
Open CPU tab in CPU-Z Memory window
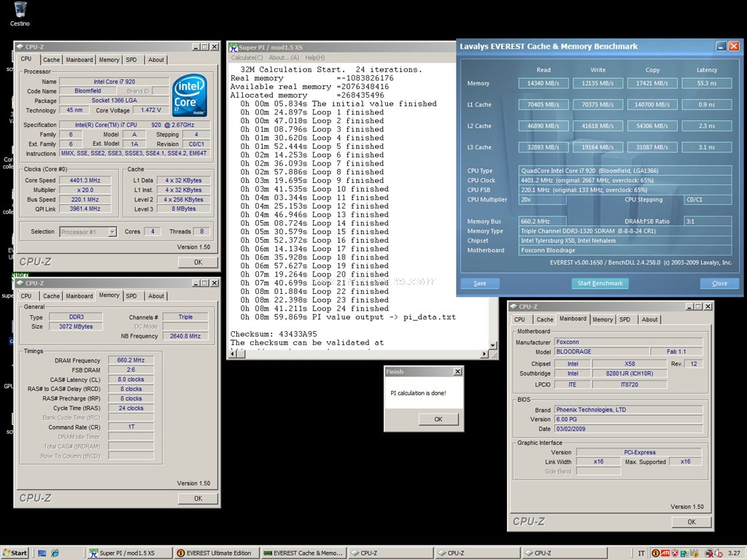point(26,296)
